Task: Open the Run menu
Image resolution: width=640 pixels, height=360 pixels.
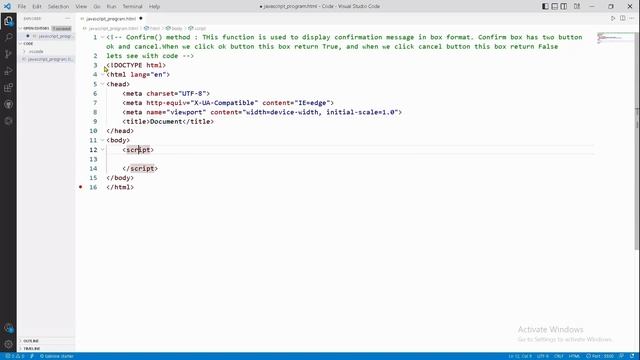Action: pyautogui.click(x=111, y=7)
